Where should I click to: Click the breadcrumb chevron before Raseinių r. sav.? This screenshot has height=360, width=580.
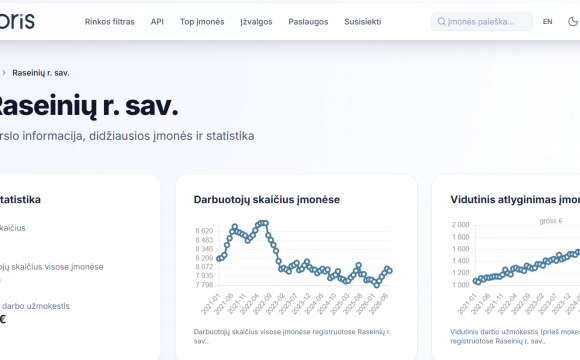point(4,73)
